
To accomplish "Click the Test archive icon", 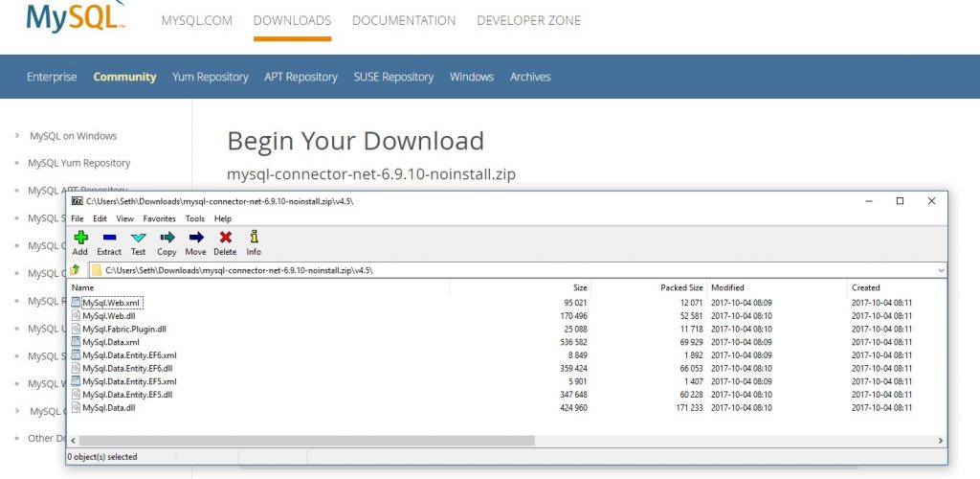I will [x=138, y=238].
